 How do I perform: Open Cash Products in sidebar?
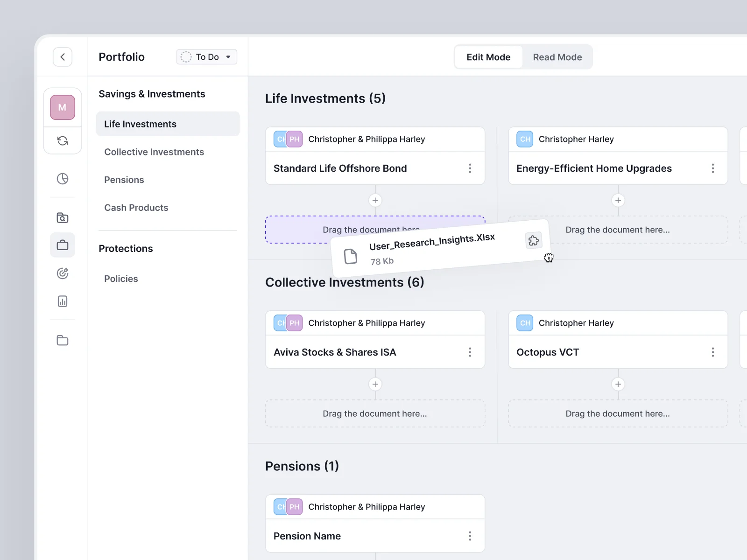pos(136,208)
